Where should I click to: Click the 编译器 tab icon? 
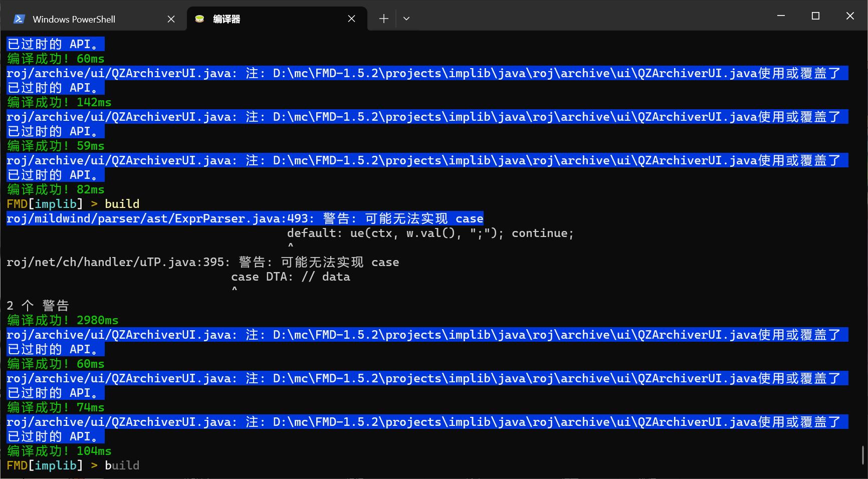pos(199,19)
